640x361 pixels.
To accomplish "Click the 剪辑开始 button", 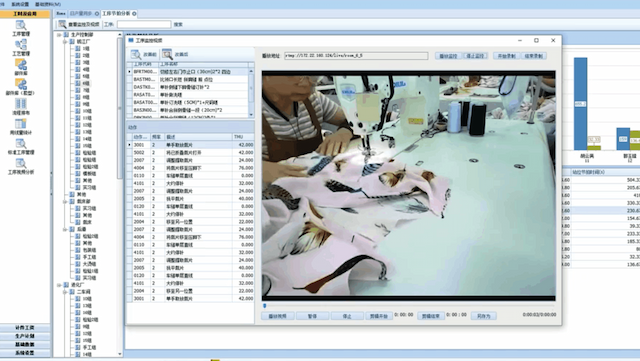I will [379, 316].
